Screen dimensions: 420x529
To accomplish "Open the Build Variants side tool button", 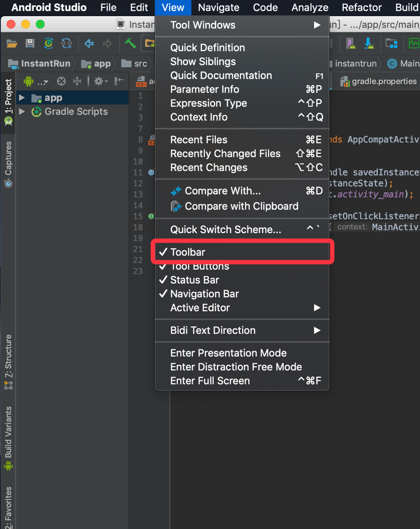I will point(8,438).
